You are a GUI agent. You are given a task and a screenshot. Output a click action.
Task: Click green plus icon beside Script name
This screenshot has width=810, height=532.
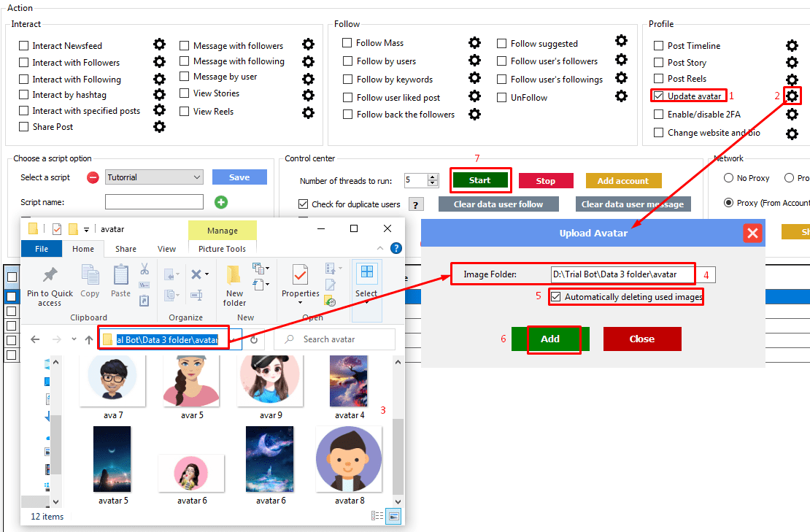[x=221, y=202]
